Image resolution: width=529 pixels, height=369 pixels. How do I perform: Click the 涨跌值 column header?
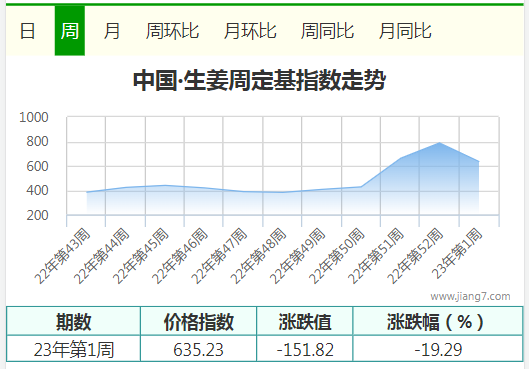point(305,321)
